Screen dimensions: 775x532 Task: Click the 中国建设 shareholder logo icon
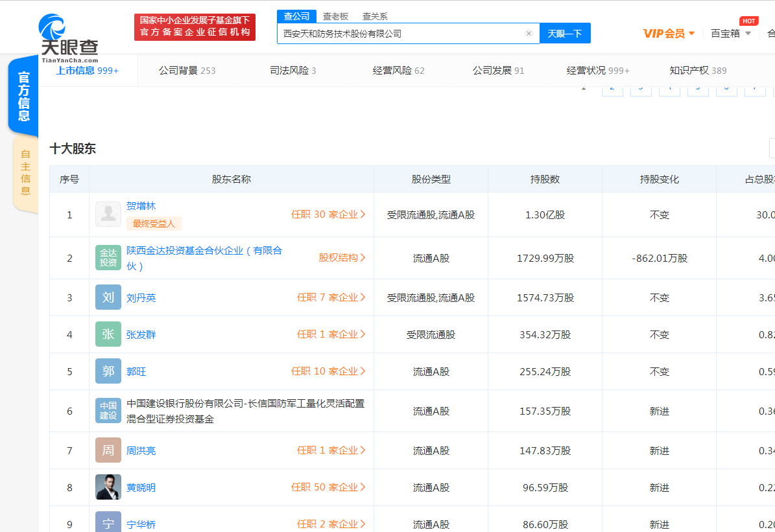click(108, 411)
